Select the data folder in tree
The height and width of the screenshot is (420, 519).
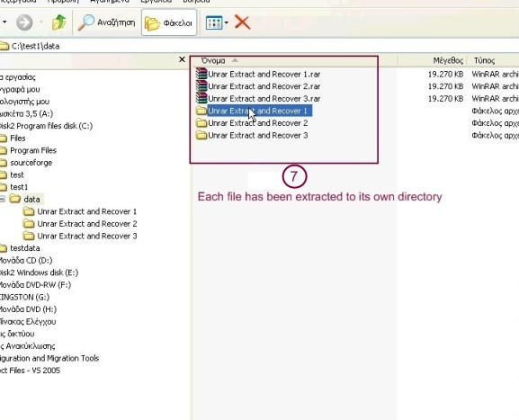coord(31,200)
